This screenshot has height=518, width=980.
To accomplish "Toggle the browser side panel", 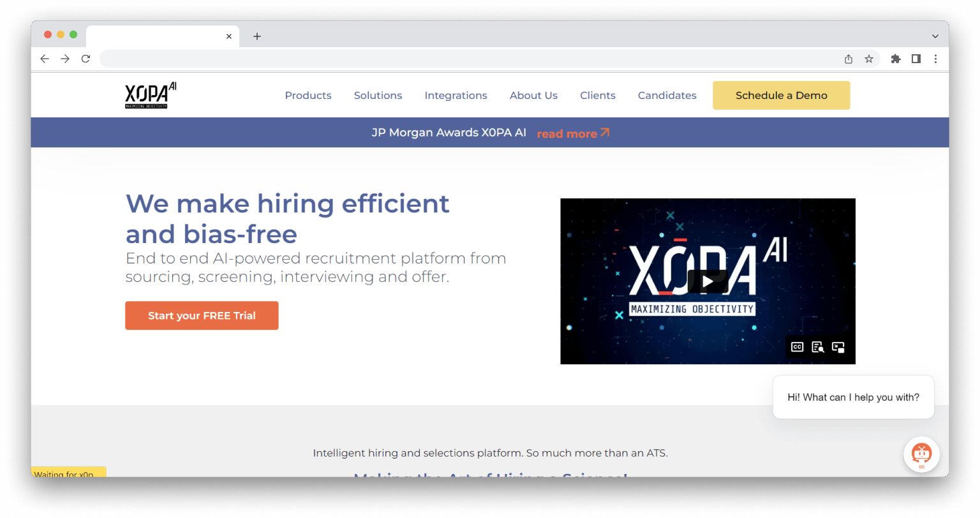I will [x=916, y=59].
